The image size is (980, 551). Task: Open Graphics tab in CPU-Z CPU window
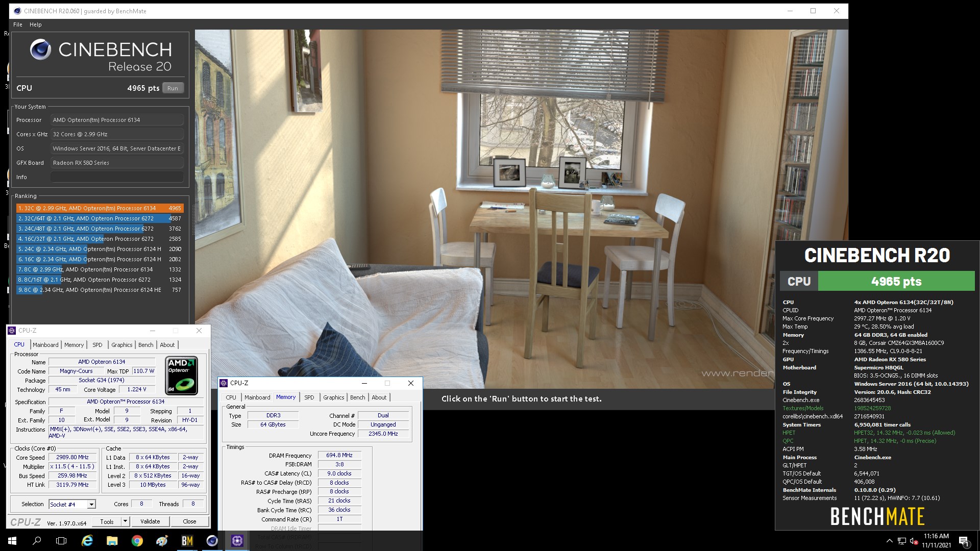(x=122, y=345)
